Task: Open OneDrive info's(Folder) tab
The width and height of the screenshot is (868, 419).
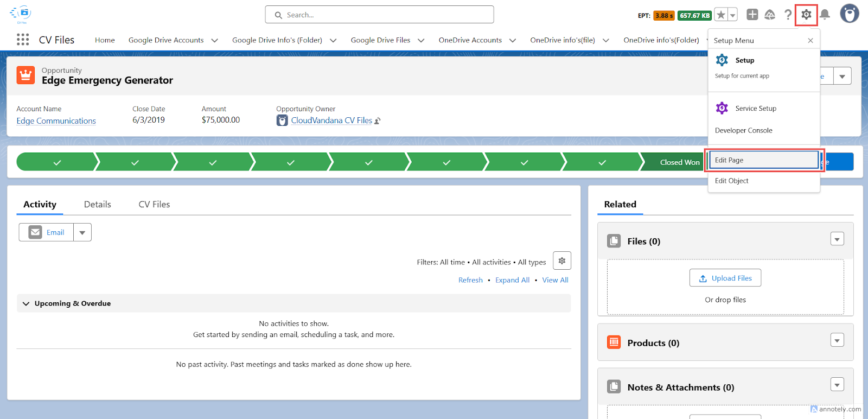Action: pos(661,40)
